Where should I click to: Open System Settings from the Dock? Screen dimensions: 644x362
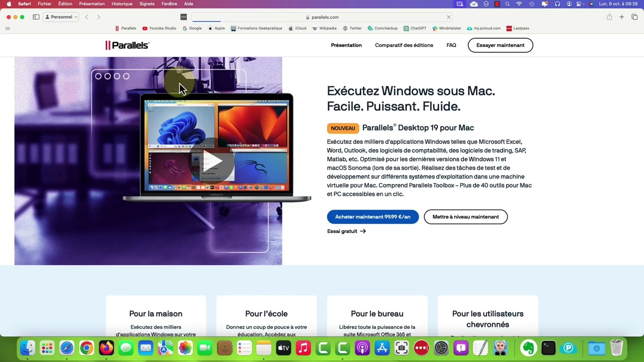click(x=441, y=348)
